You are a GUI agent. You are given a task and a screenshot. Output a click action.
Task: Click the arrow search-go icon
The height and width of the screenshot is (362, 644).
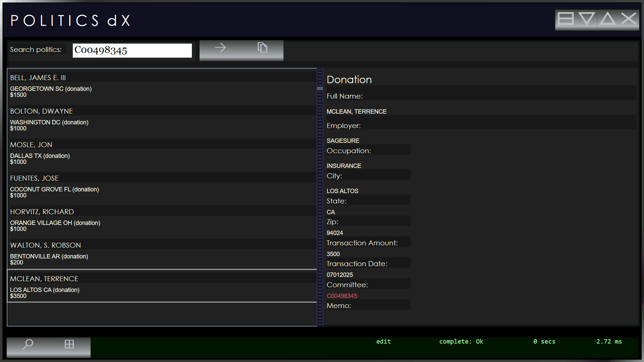point(220,48)
